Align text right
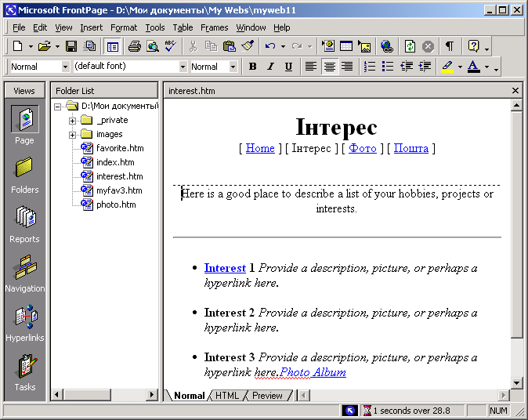Viewport: 528px width, 420px height. [x=347, y=67]
